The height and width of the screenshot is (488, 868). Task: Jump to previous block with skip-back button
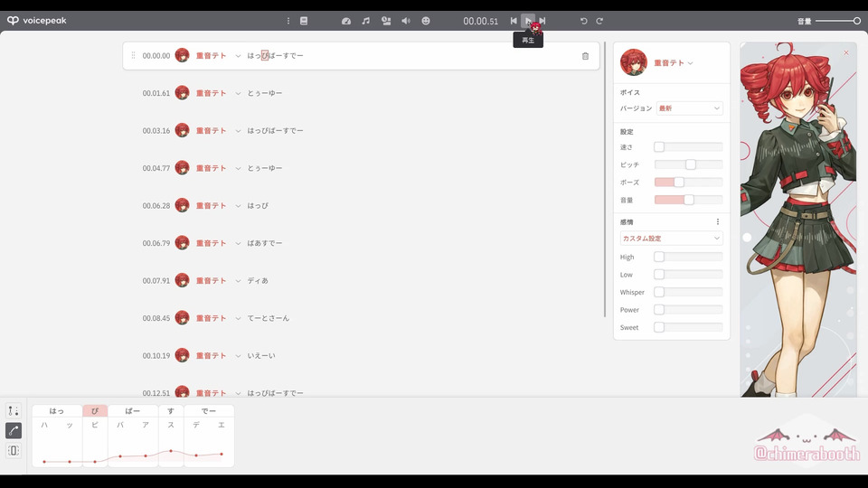pyautogui.click(x=514, y=21)
